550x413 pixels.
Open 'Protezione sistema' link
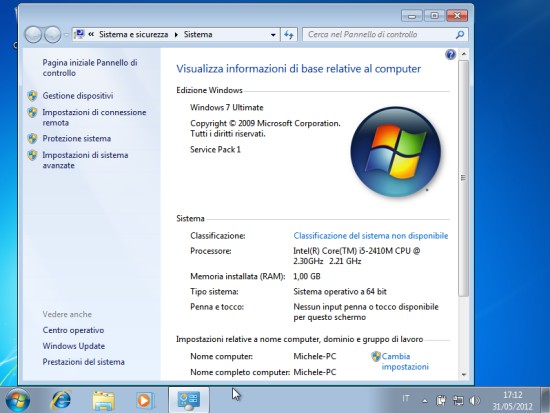[76, 138]
